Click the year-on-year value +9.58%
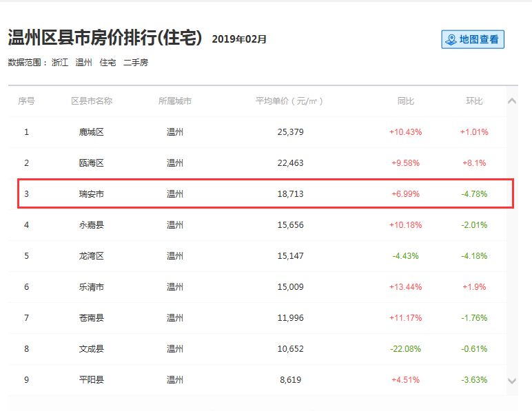Screen dimensions: 532x411 coord(405,163)
